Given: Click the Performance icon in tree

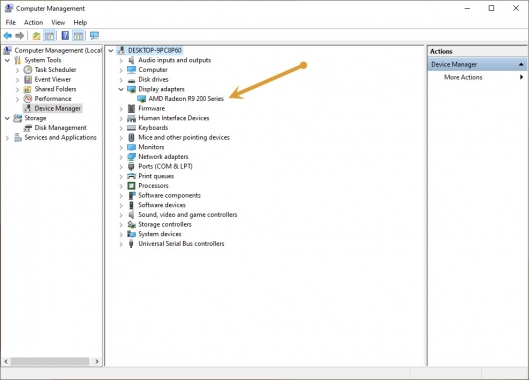Looking at the screenshot, I should tap(28, 99).
